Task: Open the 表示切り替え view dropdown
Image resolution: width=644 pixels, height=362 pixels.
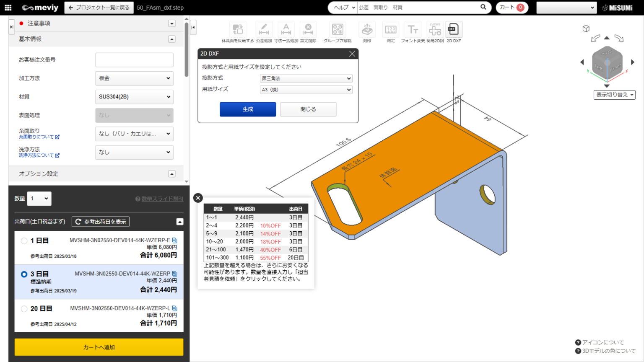Action: coord(614,95)
